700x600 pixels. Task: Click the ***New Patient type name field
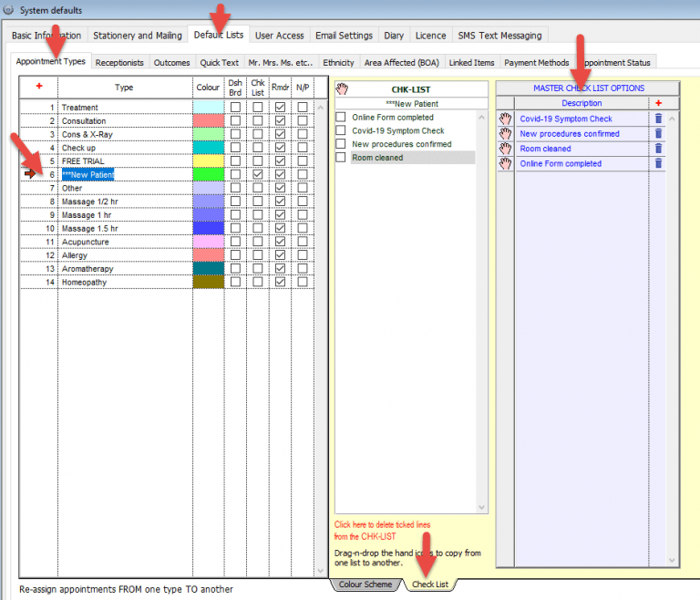click(125, 175)
